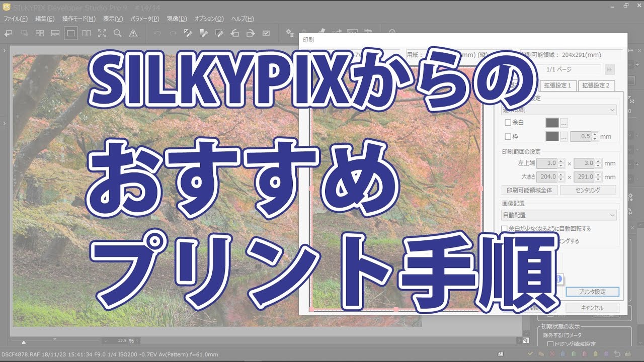This screenshot has width=644, height=362.
Task: Open the 自動配置 image placement dropdown
Action: click(x=559, y=215)
